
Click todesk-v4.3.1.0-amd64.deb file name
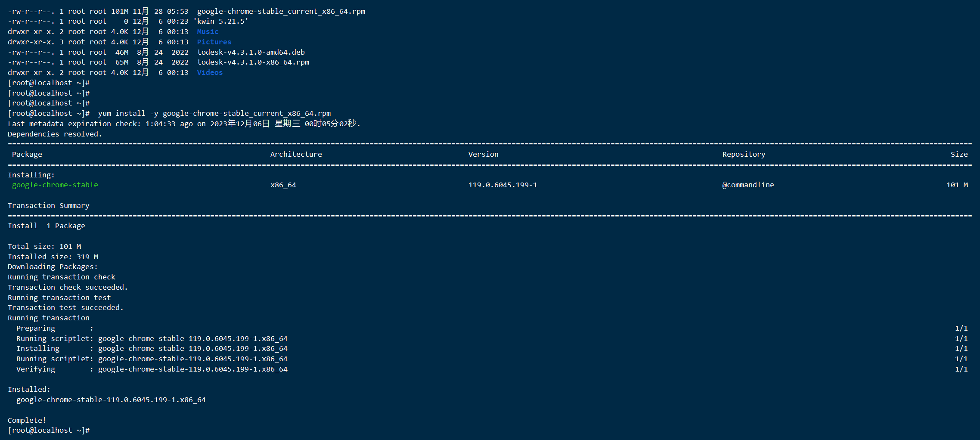click(x=251, y=53)
